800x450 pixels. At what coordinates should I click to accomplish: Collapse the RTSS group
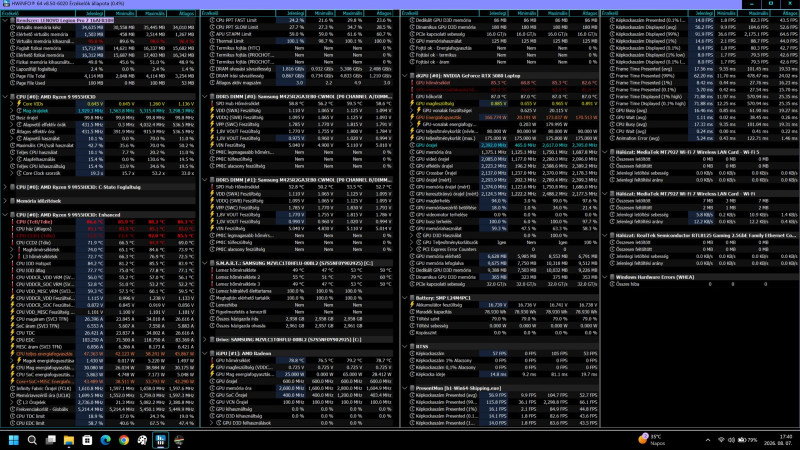pos(405,346)
